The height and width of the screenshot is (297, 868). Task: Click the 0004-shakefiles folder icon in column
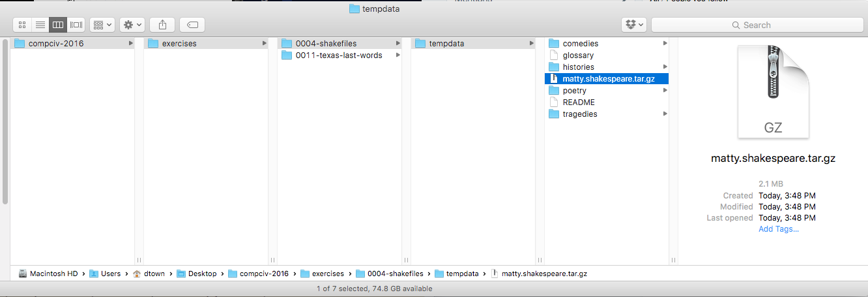(287, 44)
